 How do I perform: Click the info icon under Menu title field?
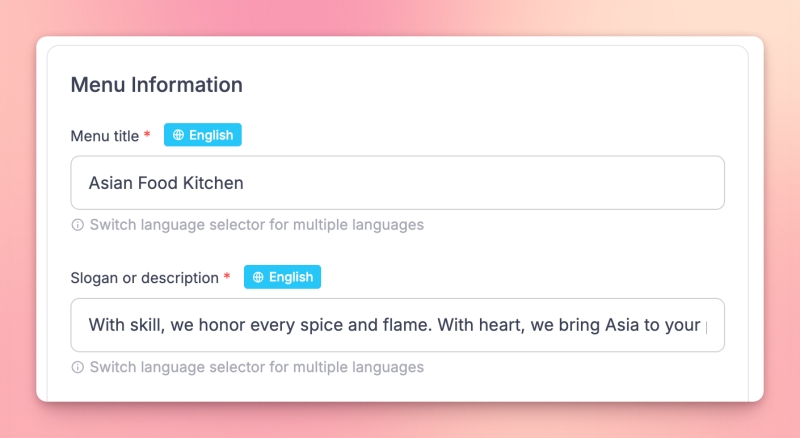[x=77, y=225]
